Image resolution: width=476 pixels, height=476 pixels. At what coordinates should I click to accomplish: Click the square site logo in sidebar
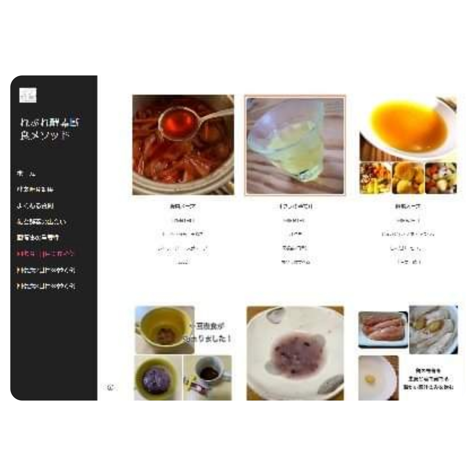[28, 95]
